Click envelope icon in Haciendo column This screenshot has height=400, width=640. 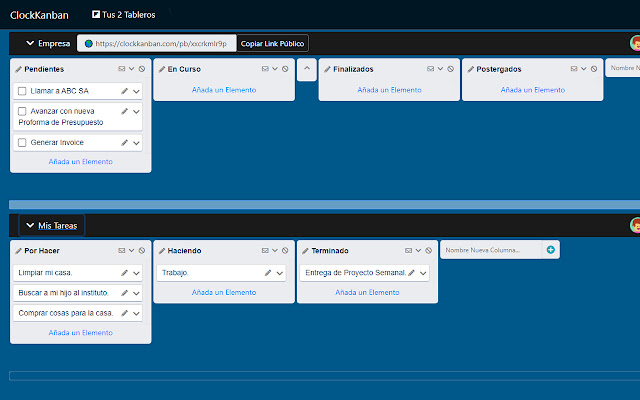pos(265,250)
